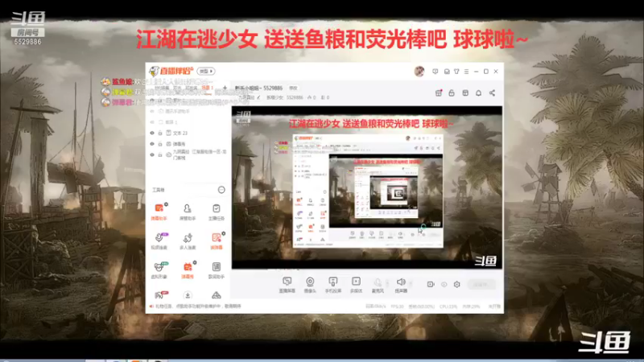Toggle the preview eye icon in bottom bar
The width and height of the screenshot is (644, 362).
[x=444, y=284]
